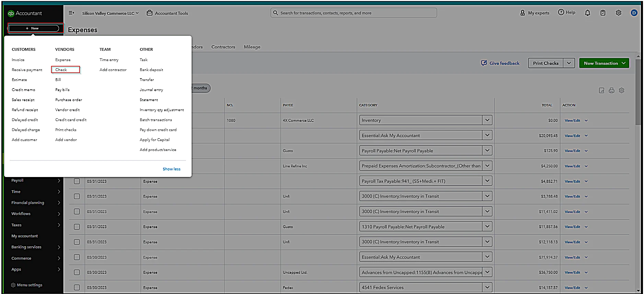Collapse the navigation menu hamburger icon
Image resolution: width=644 pixels, height=294 pixels.
pos(71,13)
